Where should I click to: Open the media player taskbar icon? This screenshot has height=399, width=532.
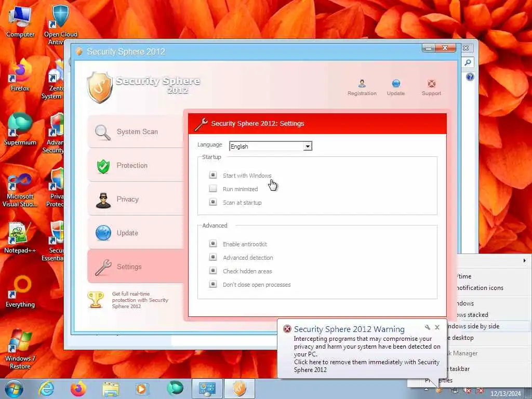pos(142,389)
